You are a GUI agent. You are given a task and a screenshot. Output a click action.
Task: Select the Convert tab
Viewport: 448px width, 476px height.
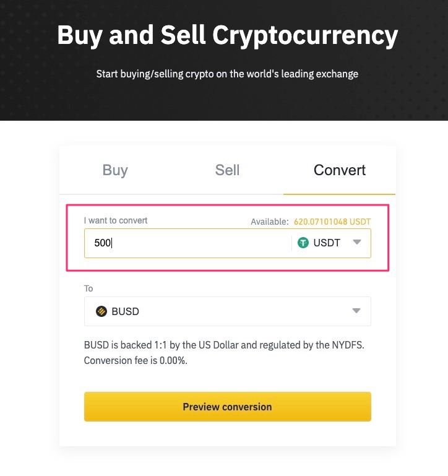339,170
